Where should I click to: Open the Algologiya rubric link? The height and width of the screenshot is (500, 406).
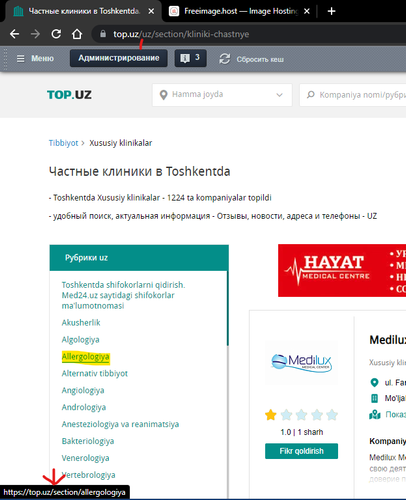(x=80, y=340)
